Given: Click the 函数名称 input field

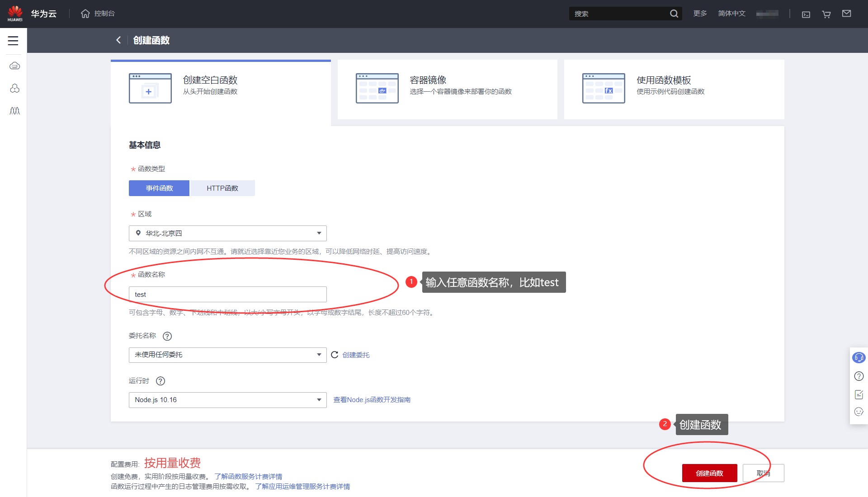Looking at the screenshot, I should (x=227, y=295).
